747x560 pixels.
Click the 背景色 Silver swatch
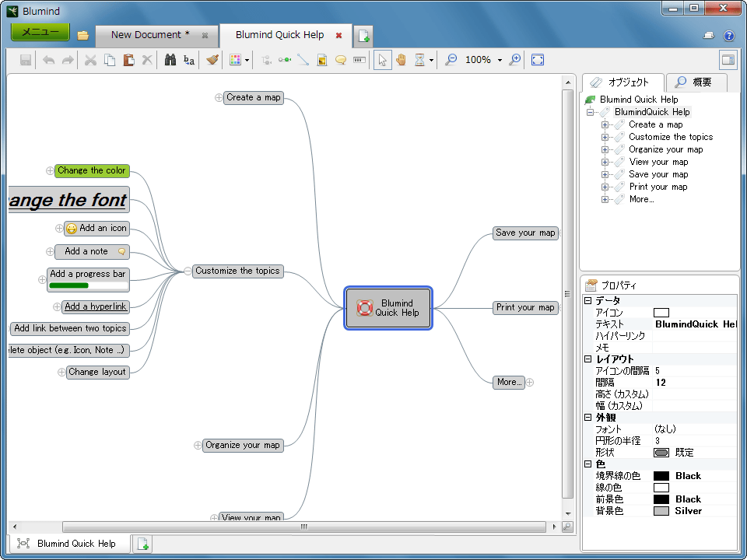(661, 511)
